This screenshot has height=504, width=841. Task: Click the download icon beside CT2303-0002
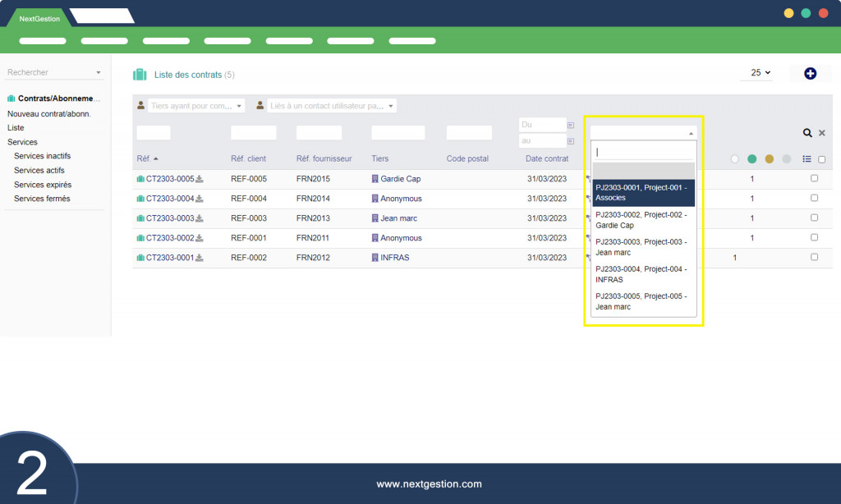(200, 238)
